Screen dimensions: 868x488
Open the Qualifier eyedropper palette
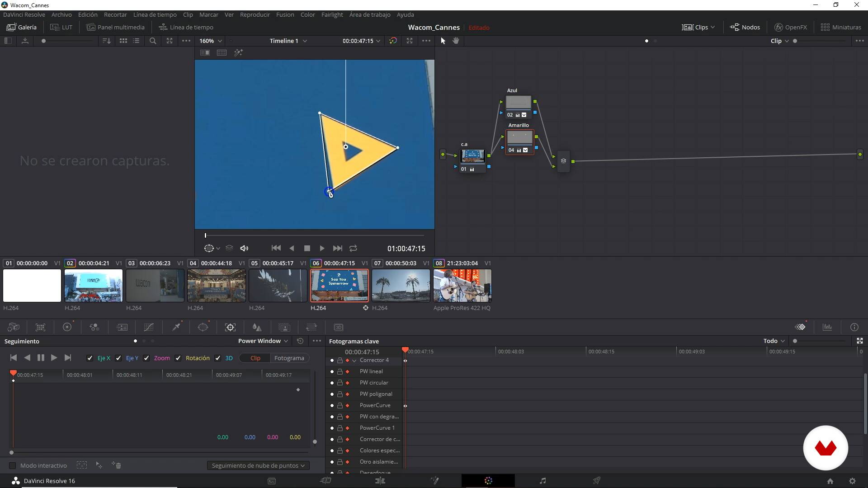click(x=176, y=327)
